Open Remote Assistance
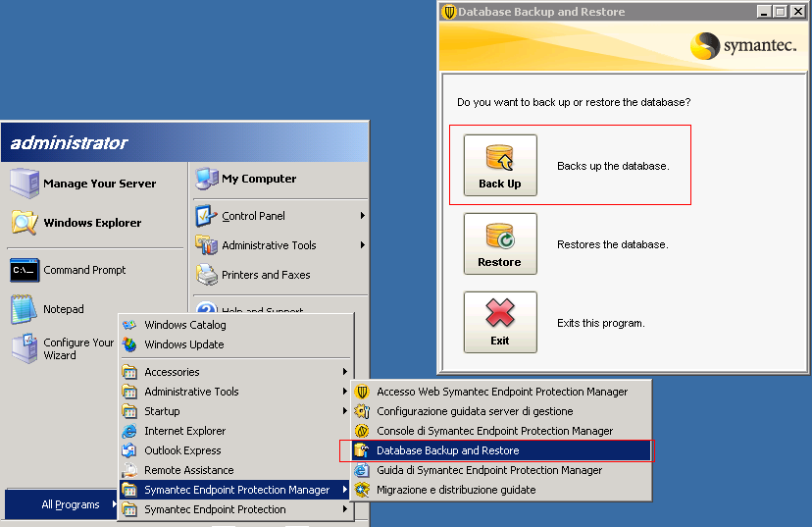 tap(236, 470)
